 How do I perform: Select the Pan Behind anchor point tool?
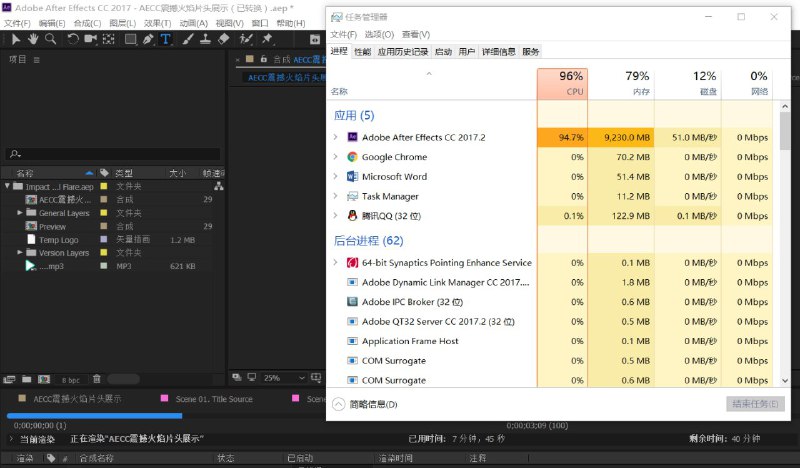pos(109,39)
